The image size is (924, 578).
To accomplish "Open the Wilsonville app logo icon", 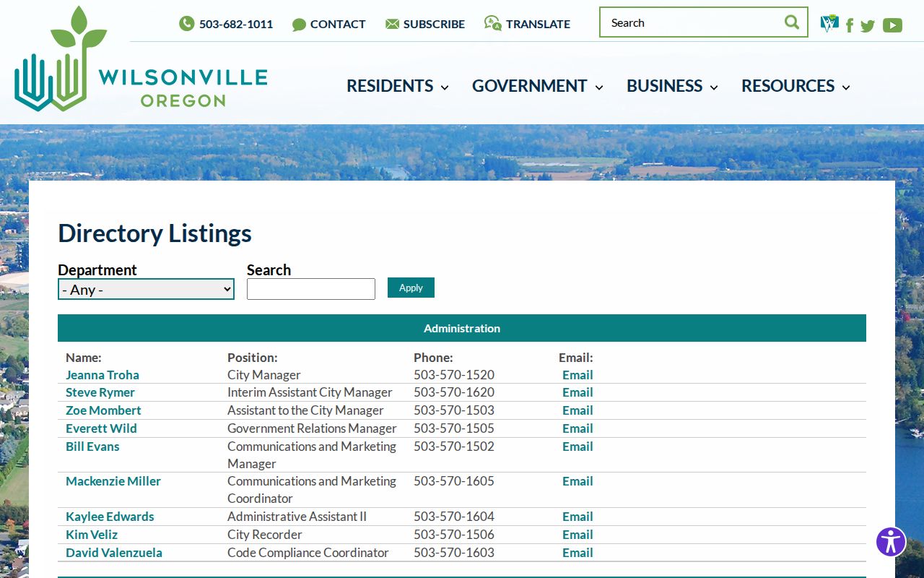I will [829, 24].
